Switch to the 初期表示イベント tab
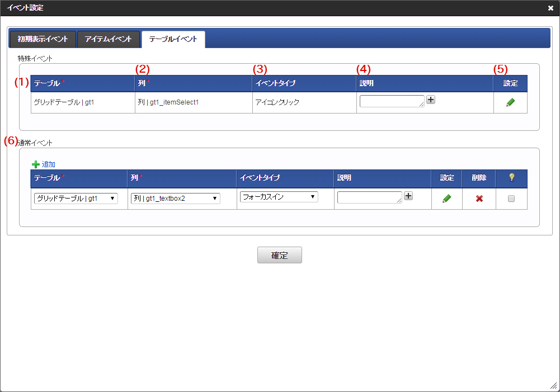Screen dimensions: 560x392 click(x=43, y=39)
